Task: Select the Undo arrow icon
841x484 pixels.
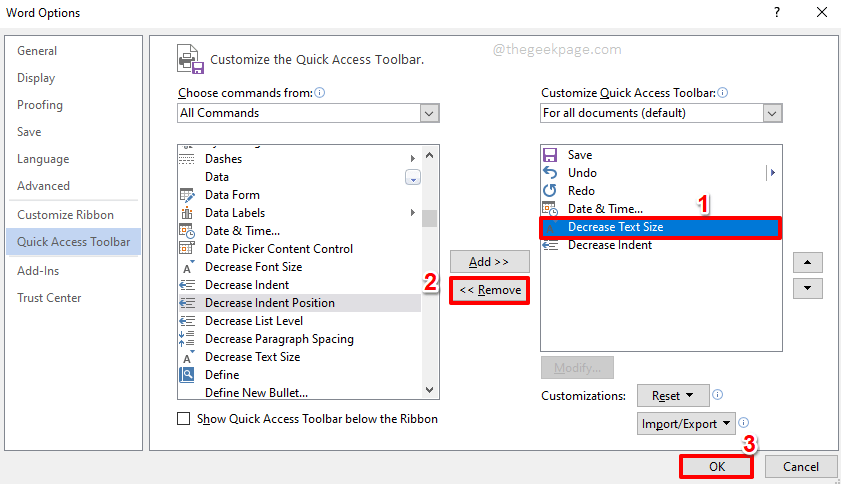Action: tap(548, 173)
